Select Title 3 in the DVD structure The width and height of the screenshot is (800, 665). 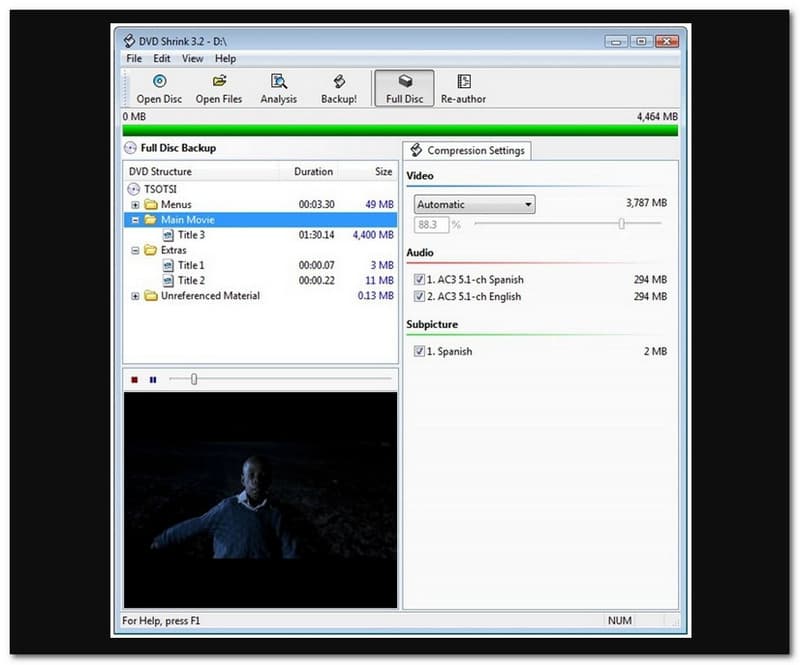click(191, 235)
